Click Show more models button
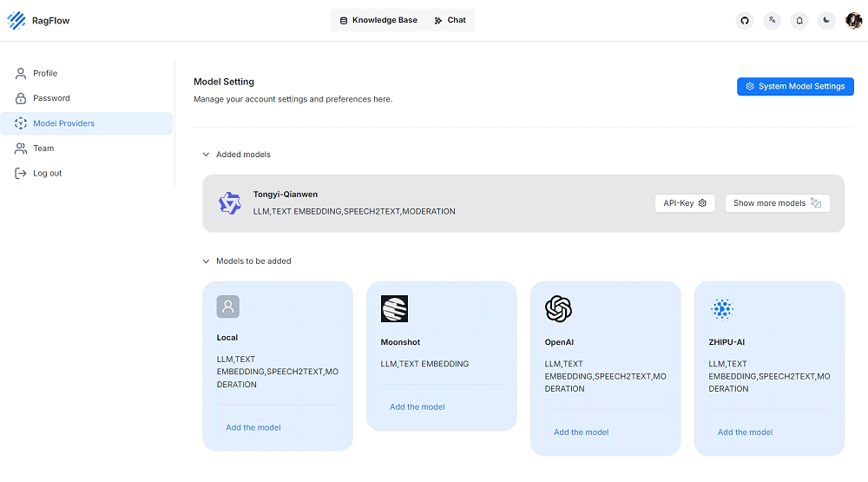 [777, 202]
